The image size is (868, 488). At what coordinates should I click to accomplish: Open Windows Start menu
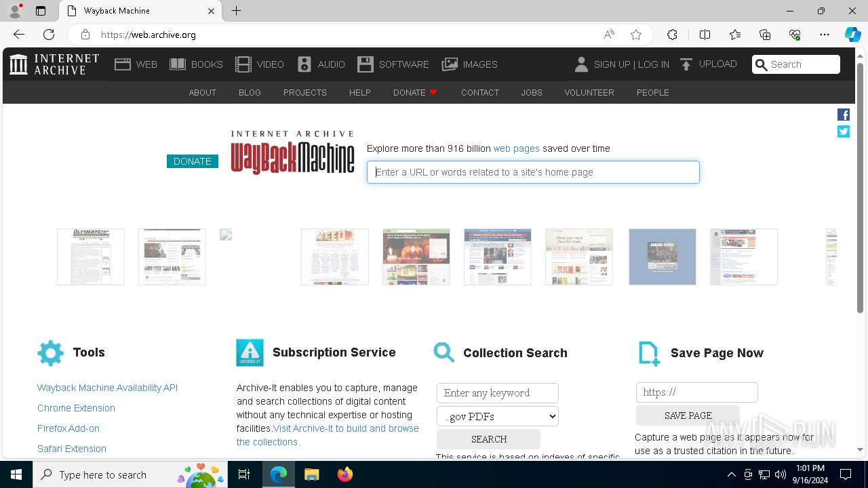click(16, 474)
